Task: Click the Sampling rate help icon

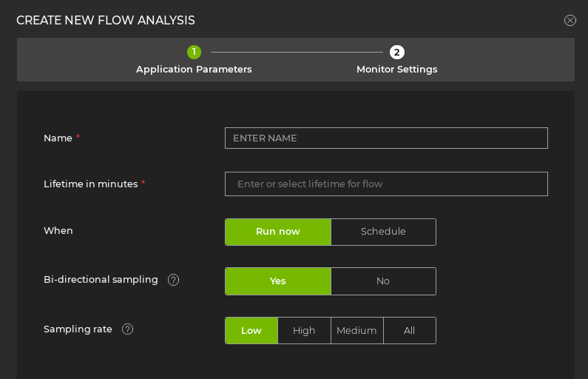Action: tap(127, 329)
